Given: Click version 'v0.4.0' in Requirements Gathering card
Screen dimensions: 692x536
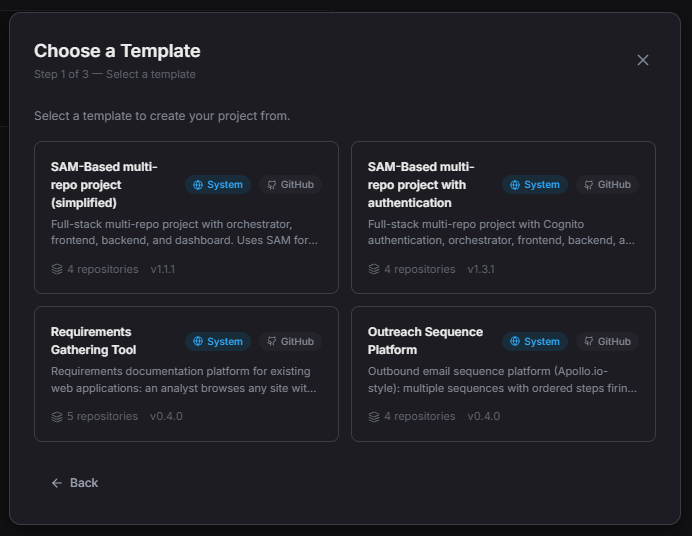Looking at the screenshot, I should [x=166, y=416].
